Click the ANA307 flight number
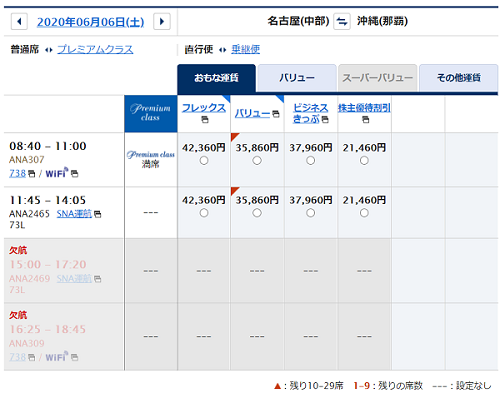The height and width of the screenshot is (398, 500). [x=27, y=160]
